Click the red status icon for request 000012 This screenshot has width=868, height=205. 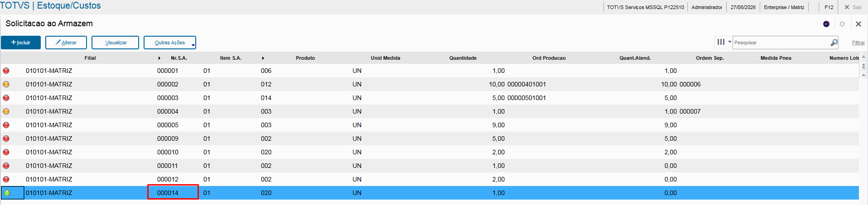pos(6,179)
